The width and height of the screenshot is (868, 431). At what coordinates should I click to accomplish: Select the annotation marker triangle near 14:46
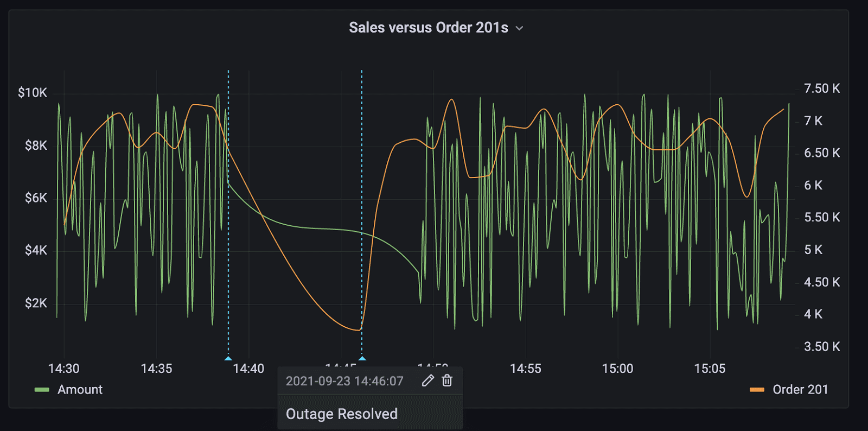362,358
